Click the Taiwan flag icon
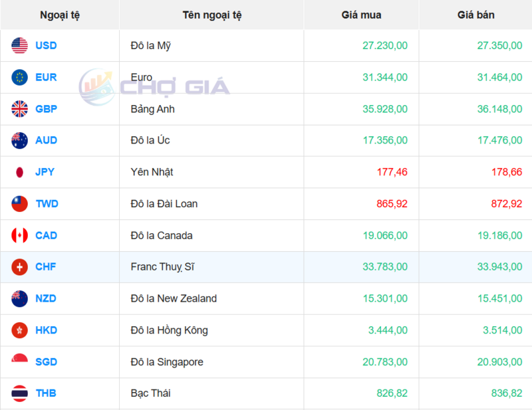Image resolution: width=532 pixels, height=410 pixels. click(19, 203)
